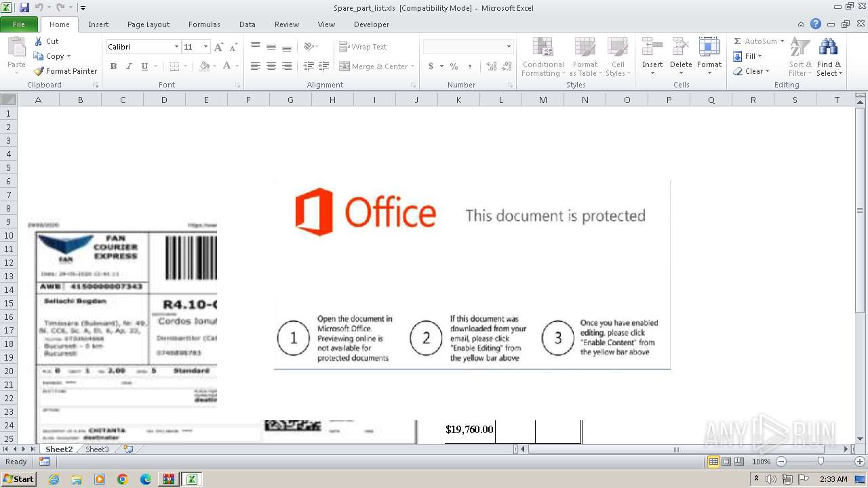Align text right in cell
This screenshot has width=868, height=488.
pyautogui.click(x=287, y=66)
